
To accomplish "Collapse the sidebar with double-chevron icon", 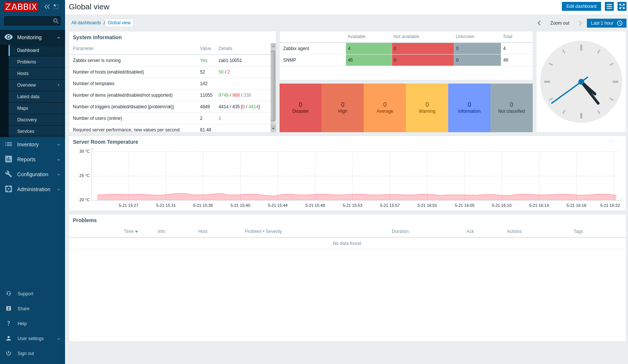I will click(47, 7).
